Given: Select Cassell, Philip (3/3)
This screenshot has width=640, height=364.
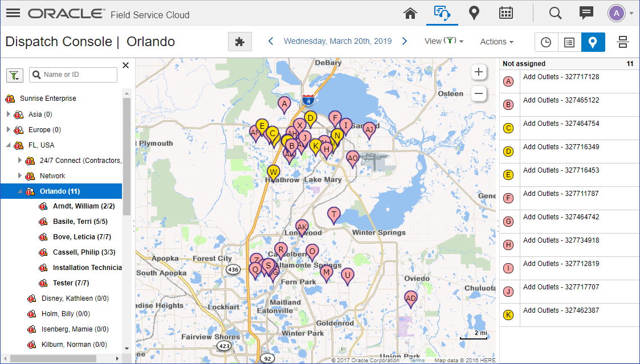Looking at the screenshot, I should [x=84, y=252].
